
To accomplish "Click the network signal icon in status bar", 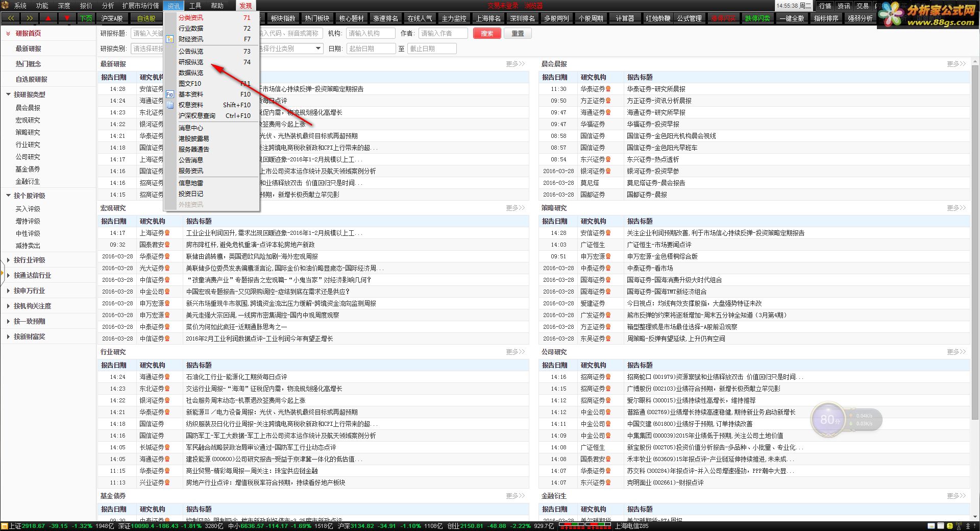I will (960, 526).
